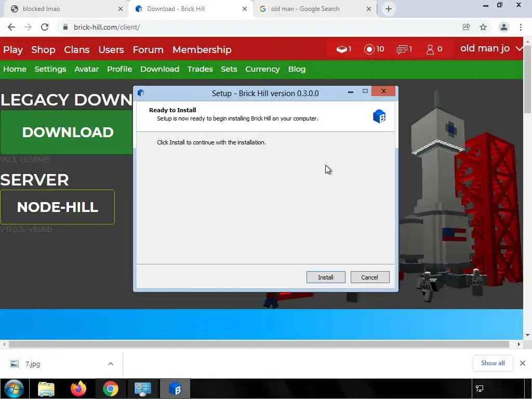Select the Download - Brick Hill tab

pyautogui.click(x=190, y=9)
